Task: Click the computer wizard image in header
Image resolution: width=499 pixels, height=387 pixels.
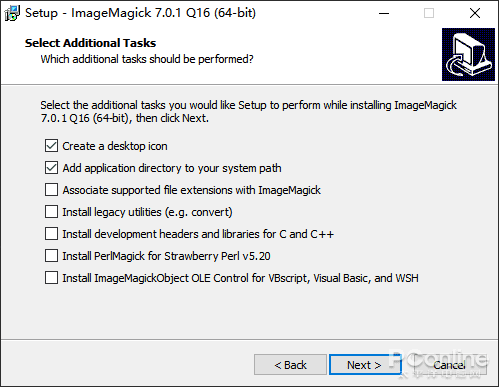Action: pyautogui.click(x=468, y=54)
